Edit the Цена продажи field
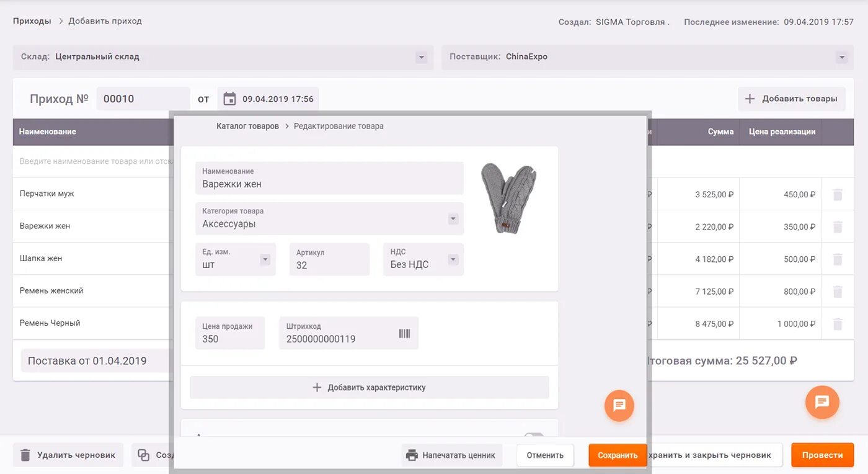Viewport: 868px width, 474px height. tap(230, 333)
